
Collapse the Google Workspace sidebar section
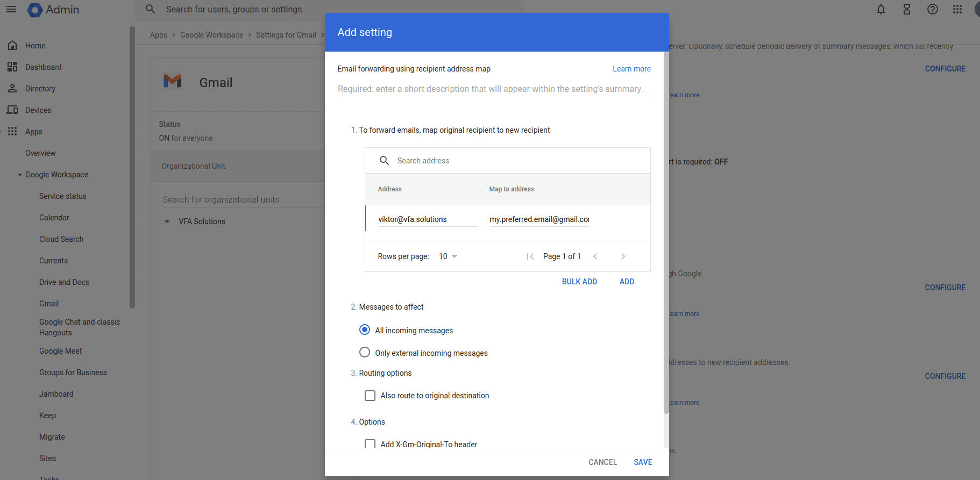click(20, 175)
